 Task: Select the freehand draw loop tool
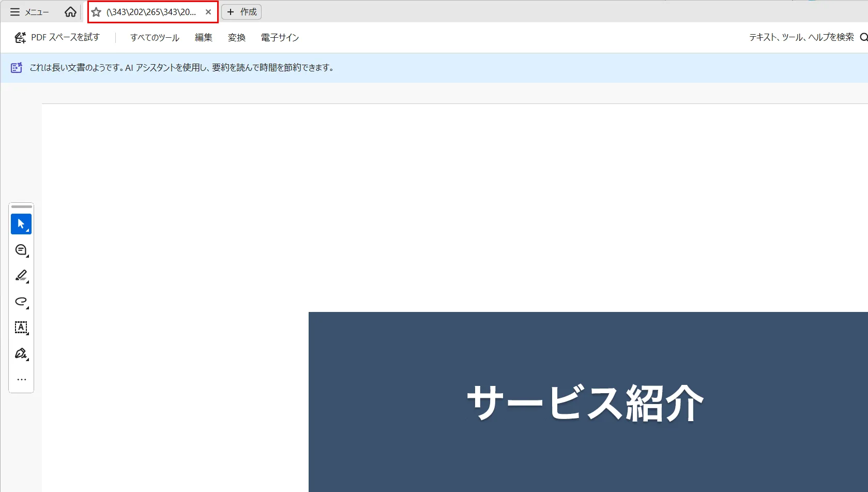point(21,302)
